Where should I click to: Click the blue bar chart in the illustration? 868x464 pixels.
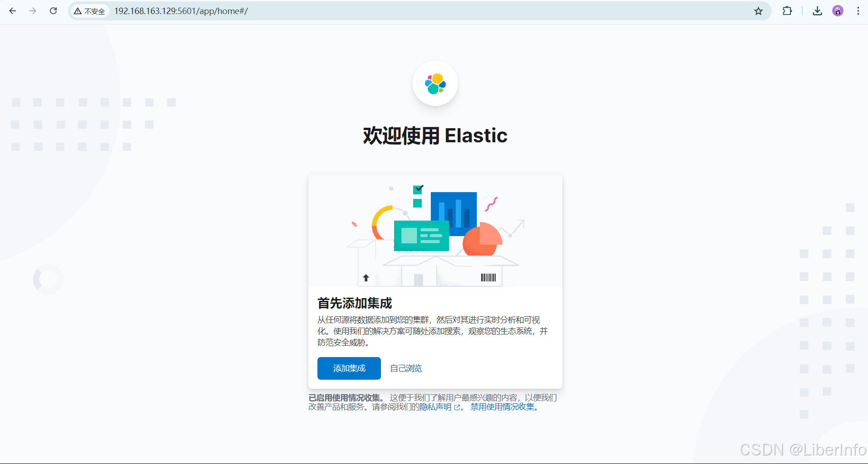(x=454, y=210)
